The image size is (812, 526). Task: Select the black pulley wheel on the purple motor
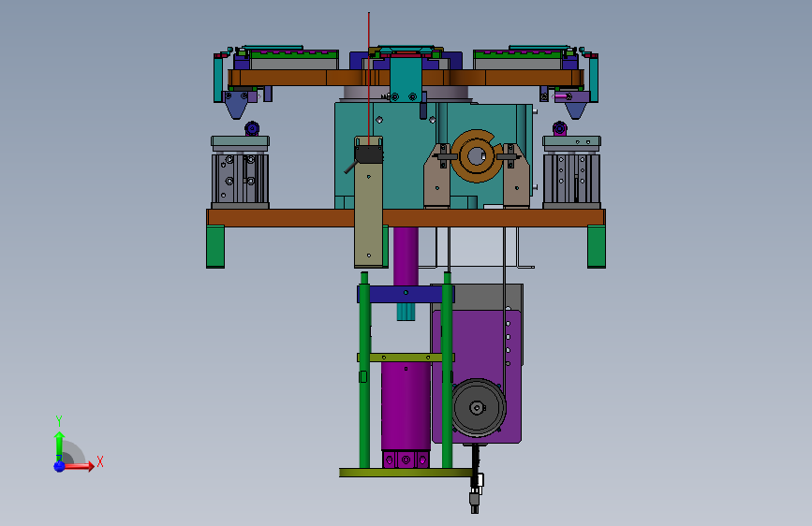tap(478, 407)
